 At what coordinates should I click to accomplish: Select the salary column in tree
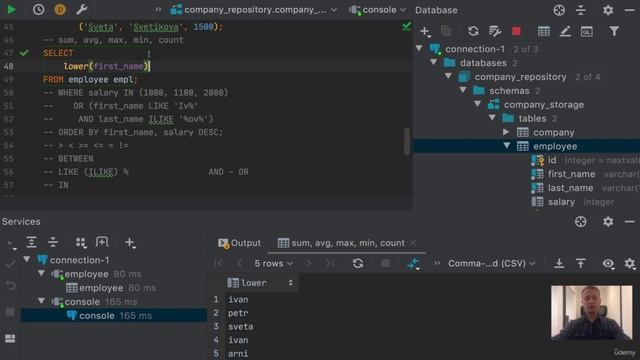(x=561, y=202)
